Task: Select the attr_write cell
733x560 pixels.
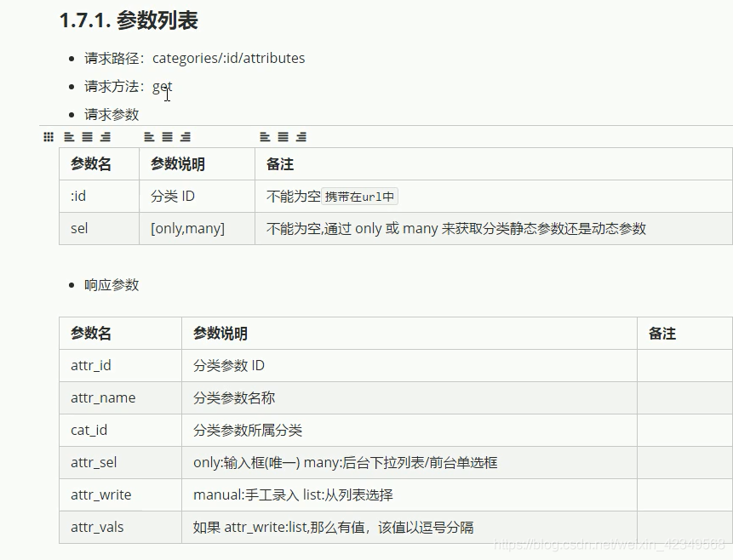Action: 120,494
